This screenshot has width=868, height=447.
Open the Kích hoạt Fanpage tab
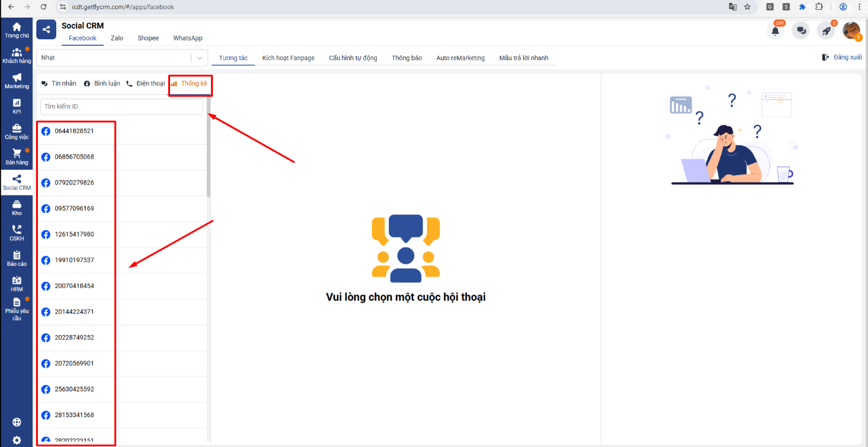(288, 58)
